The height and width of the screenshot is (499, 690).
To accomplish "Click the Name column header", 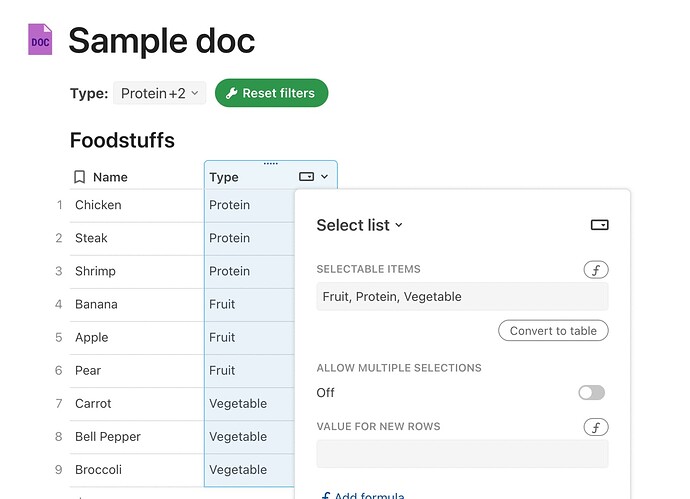I will (x=110, y=177).
